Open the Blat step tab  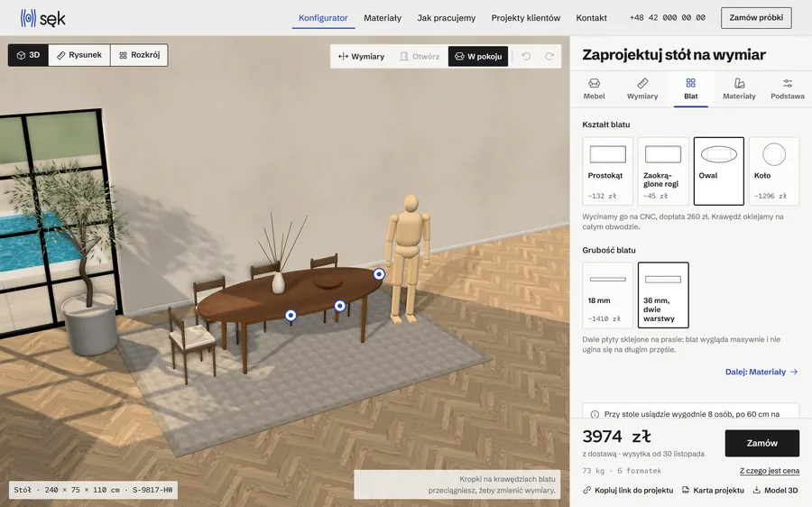pyautogui.click(x=691, y=89)
